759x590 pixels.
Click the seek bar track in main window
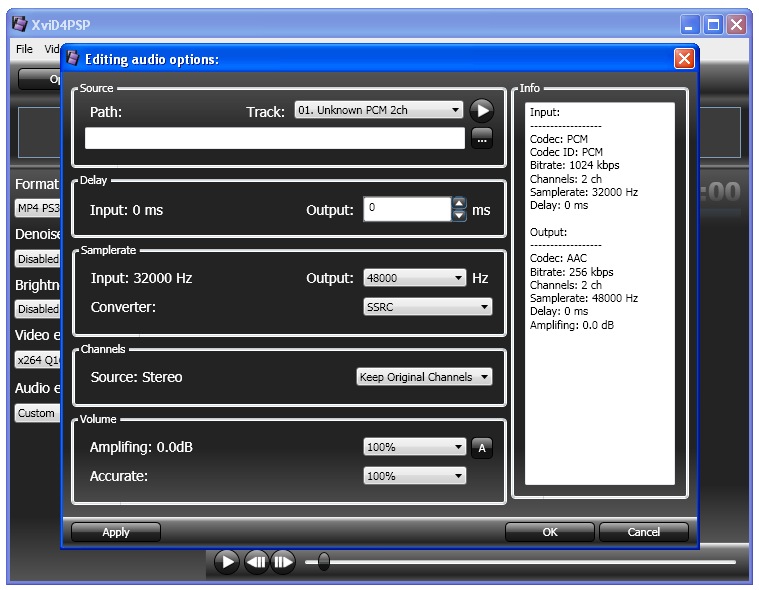(520, 562)
